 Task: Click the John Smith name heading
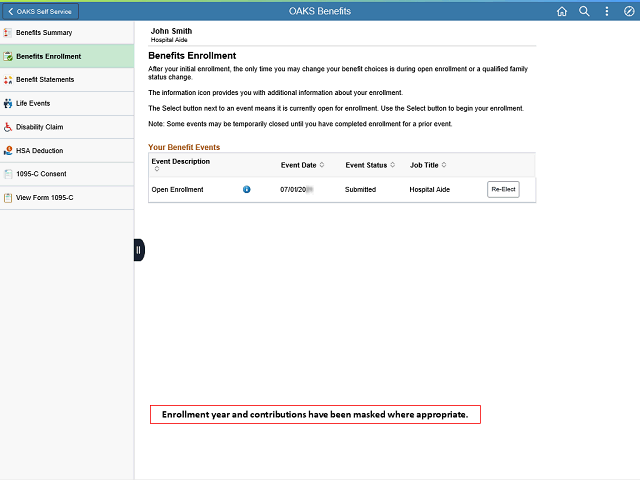(x=171, y=31)
